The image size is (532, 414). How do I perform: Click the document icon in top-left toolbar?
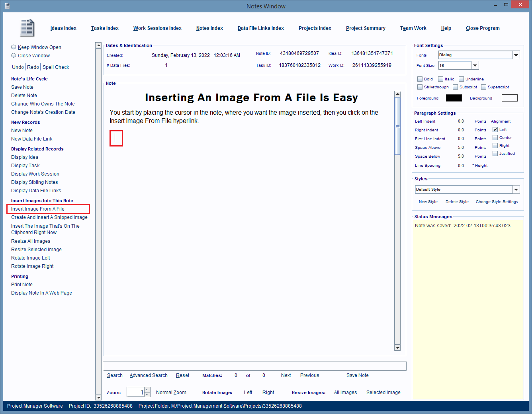[27, 28]
